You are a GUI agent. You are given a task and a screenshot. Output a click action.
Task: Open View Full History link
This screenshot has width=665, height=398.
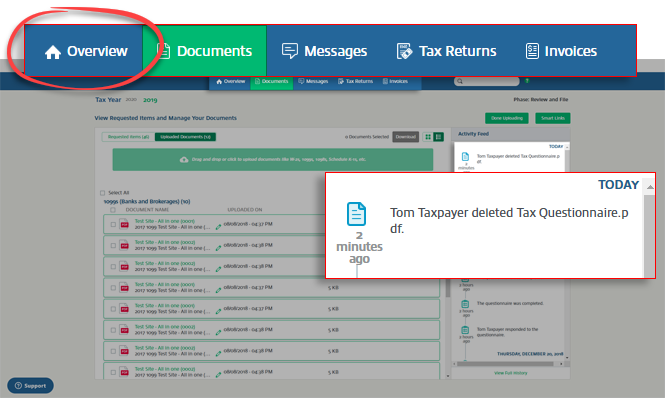[x=511, y=373]
